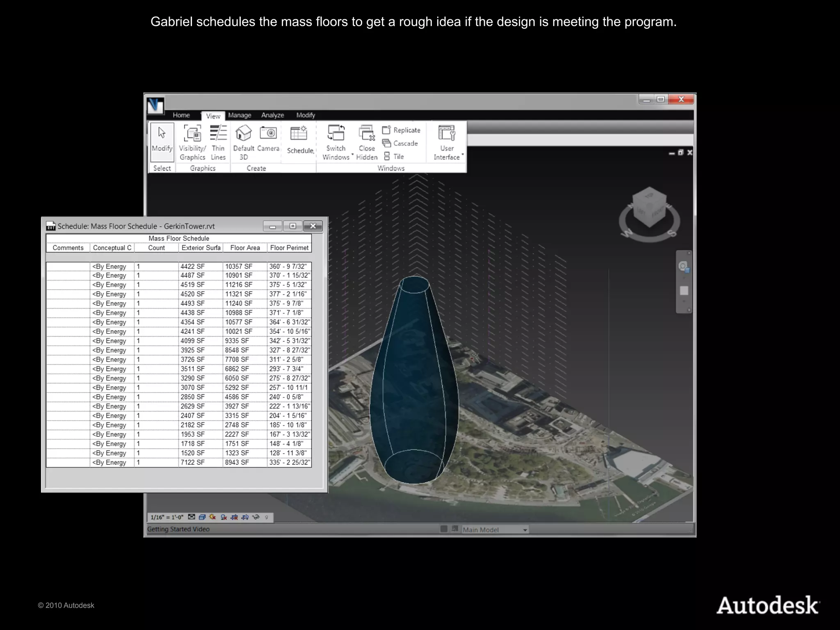Toggle shadows icon in view control bar
This screenshot has width=840, height=630.
click(x=224, y=517)
